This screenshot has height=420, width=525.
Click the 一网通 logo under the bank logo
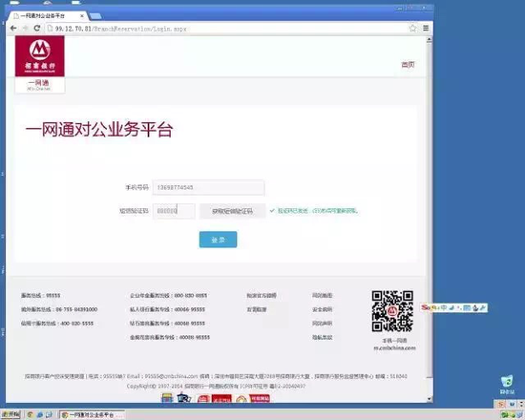click(x=39, y=85)
